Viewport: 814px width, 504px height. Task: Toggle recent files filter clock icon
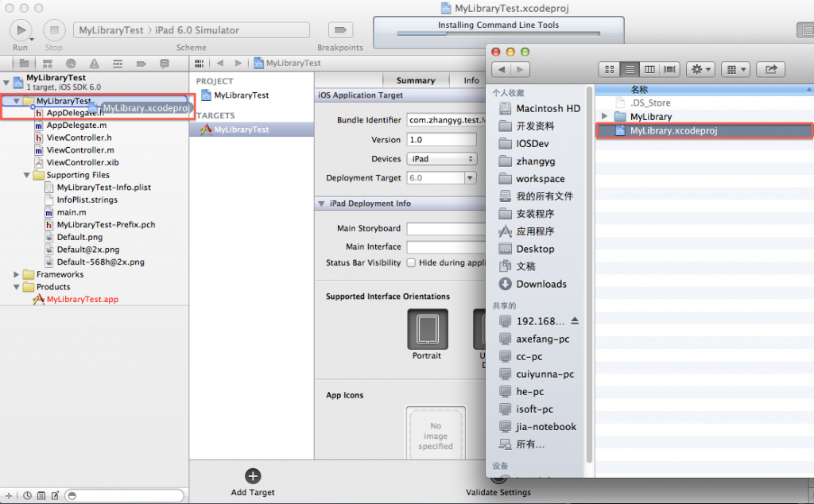28,496
